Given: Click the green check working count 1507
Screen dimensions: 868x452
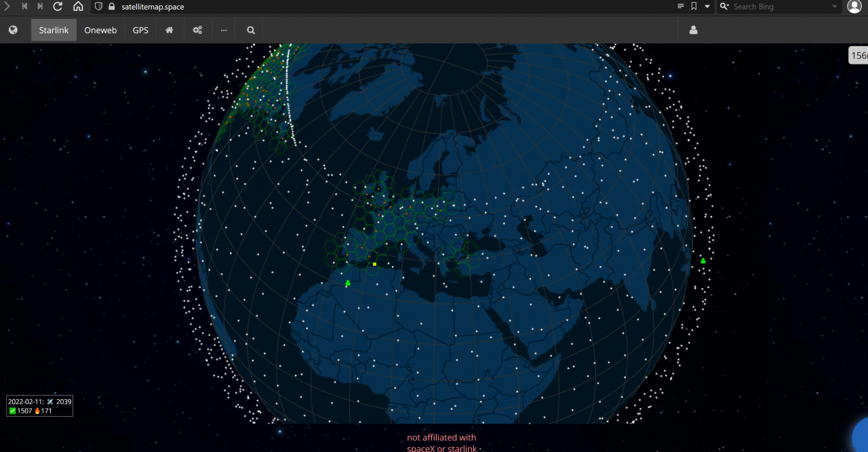Looking at the screenshot, I should (25, 411).
